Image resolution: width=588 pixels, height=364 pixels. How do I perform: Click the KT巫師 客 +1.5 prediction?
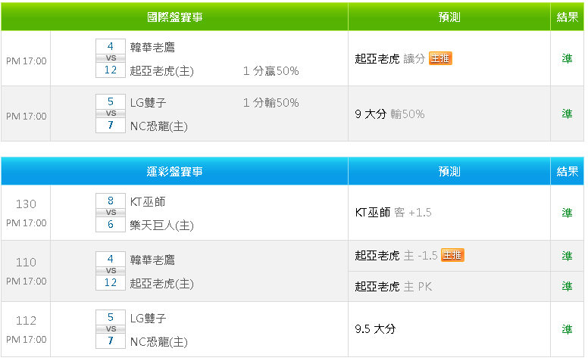393,213
